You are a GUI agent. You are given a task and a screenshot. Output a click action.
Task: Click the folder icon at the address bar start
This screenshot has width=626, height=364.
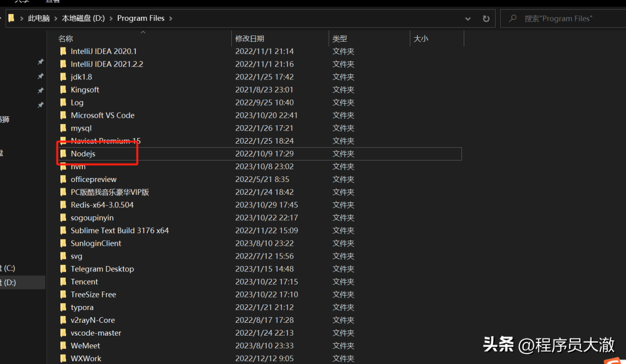tap(11, 18)
